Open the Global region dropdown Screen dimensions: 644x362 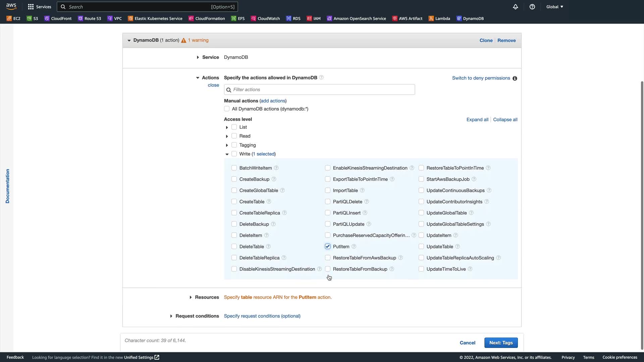point(554,7)
